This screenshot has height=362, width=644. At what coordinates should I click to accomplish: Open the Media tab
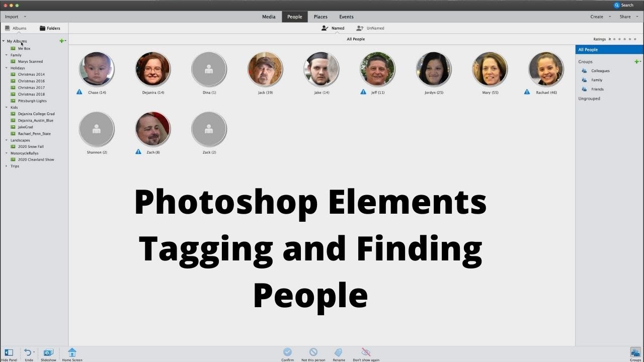click(269, 17)
